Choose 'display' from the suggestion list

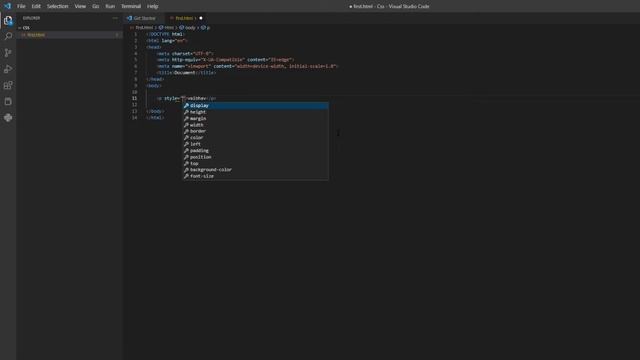tap(256, 106)
